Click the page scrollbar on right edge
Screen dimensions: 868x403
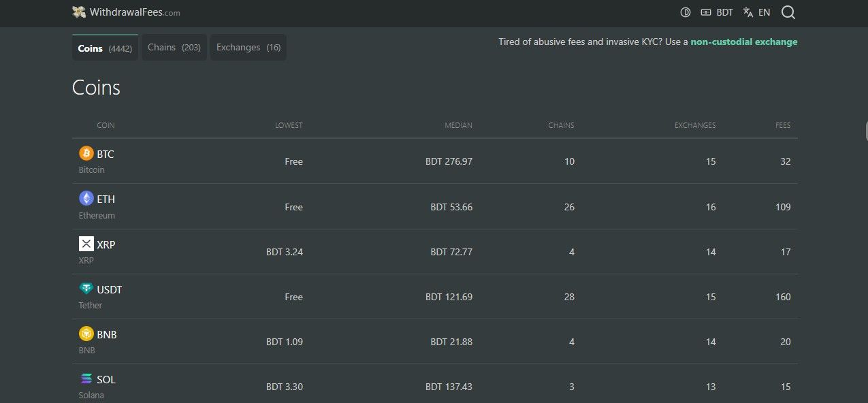(x=865, y=129)
